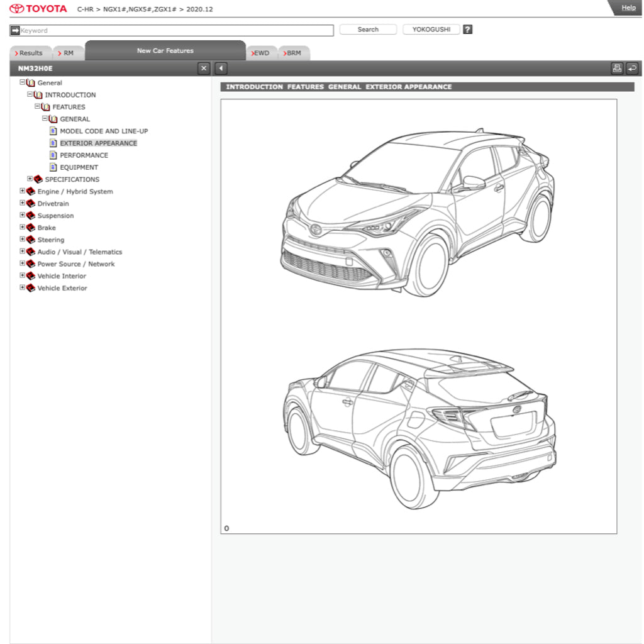Close the NM32H0E navigation panel with X
The height and width of the screenshot is (644, 644).
click(204, 69)
